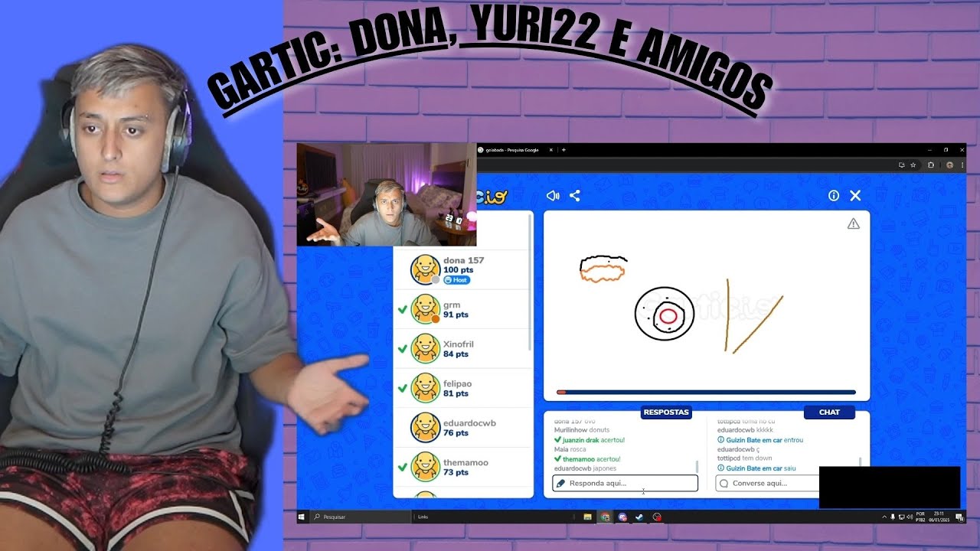Viewport: 980px width, 551px height.
Task: Click 'themamoo' name in players list
Action: (x=465, y=462)
